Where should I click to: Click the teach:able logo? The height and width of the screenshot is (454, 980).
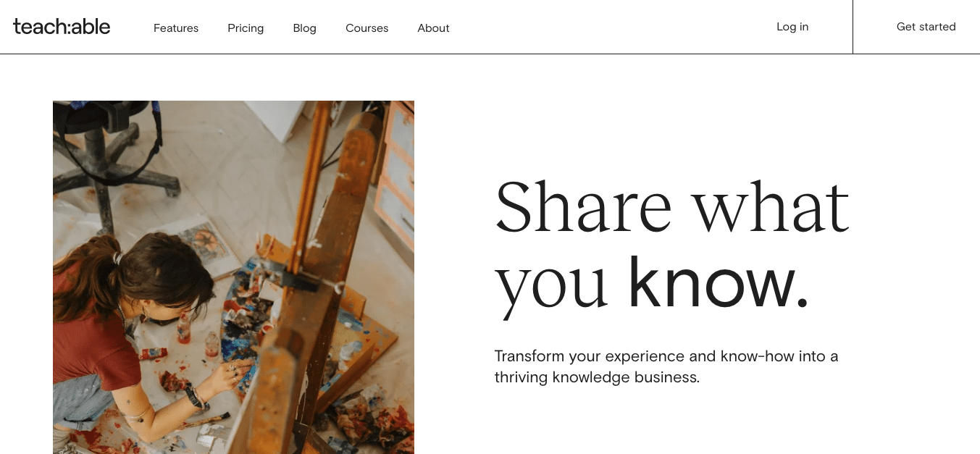tap(62, 28)
